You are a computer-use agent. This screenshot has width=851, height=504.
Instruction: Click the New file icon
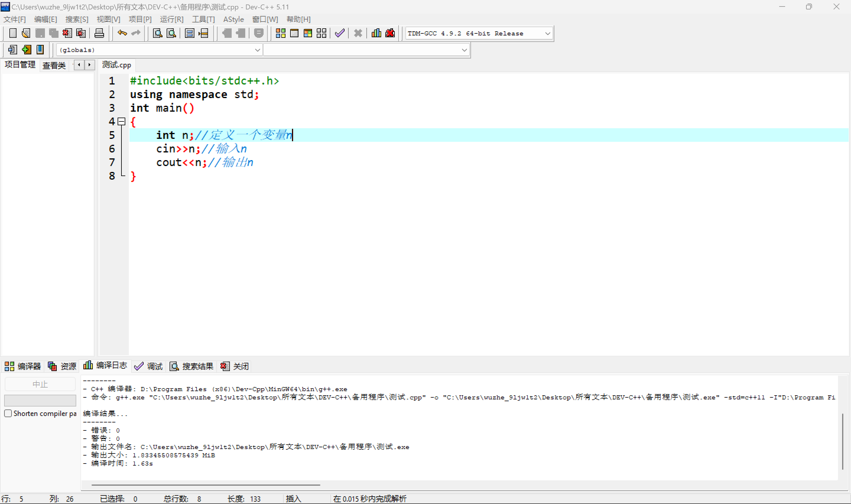click(x=10, y=33)
